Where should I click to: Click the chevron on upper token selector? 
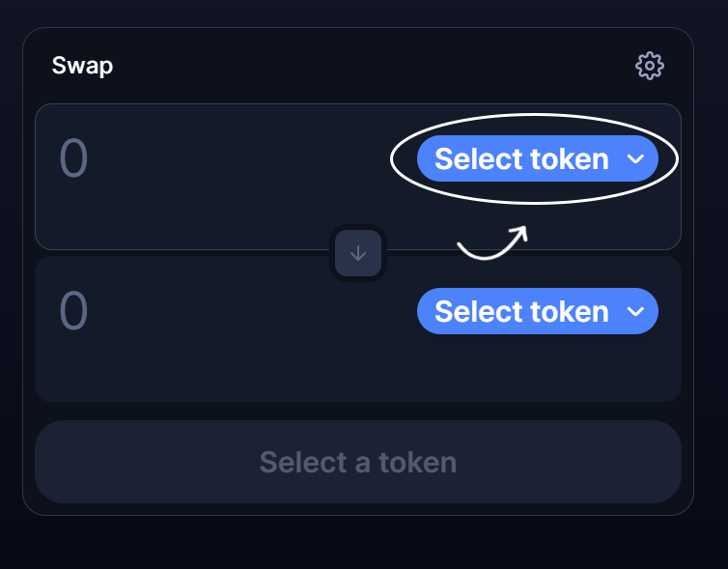click(635, 159)
